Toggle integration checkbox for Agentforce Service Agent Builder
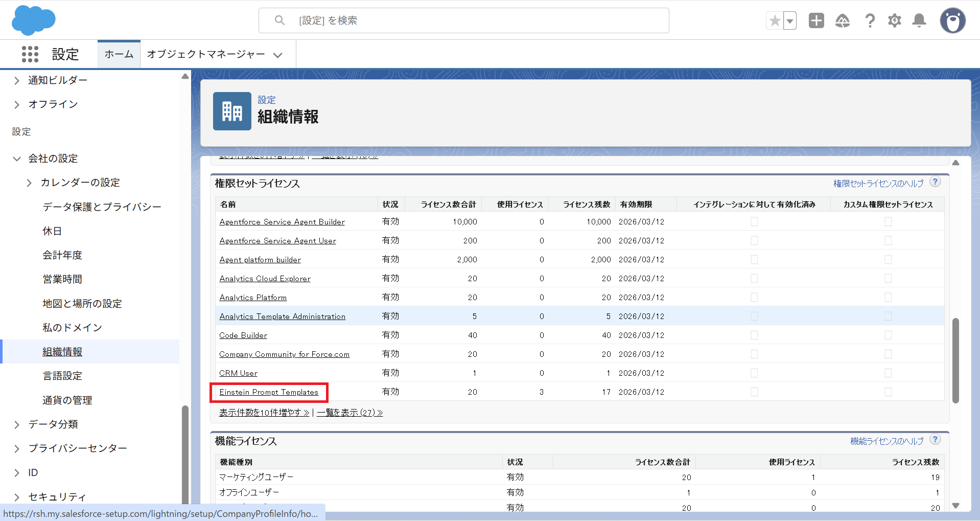This screenshot has width=980, height=521. pos(754,222)
